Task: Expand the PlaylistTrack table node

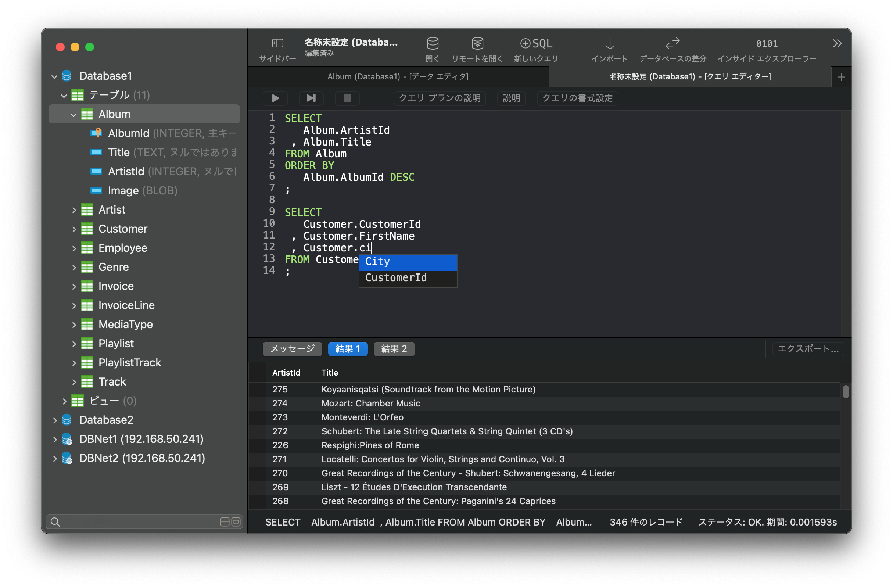Action: point(74,362)
